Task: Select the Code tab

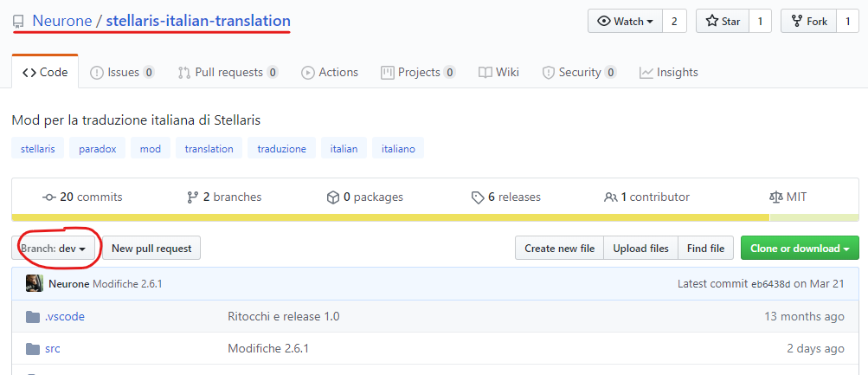Action: coord(45,72)
